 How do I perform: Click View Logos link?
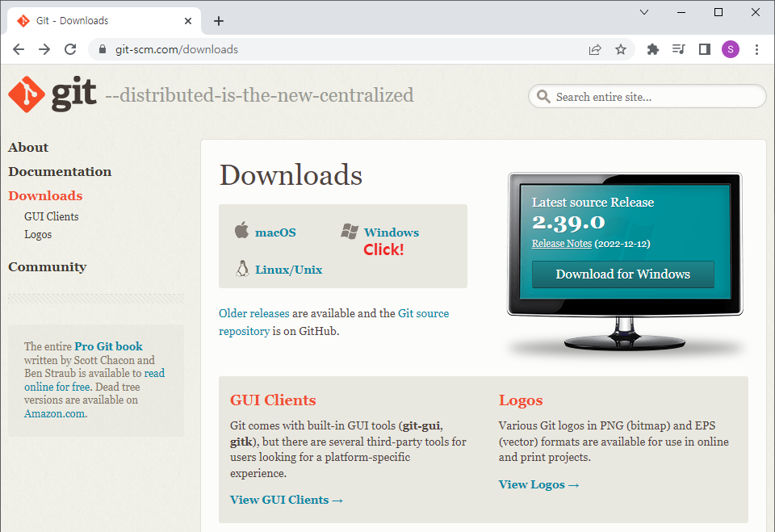(x=538, y=484)
